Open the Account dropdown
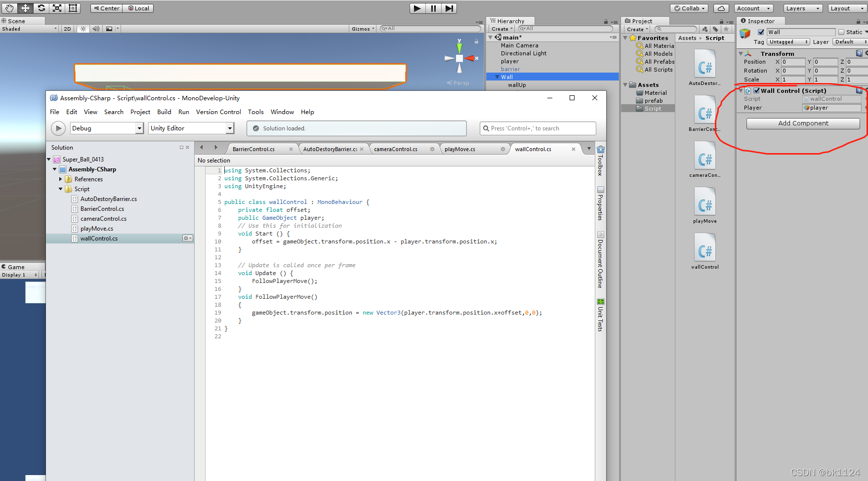 (x=753, y=8)
